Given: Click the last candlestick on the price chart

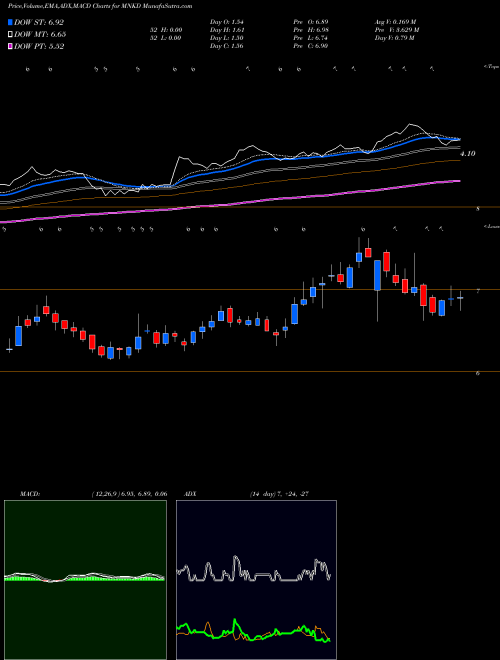Looking at the screenshot, I should click(460, 298).
